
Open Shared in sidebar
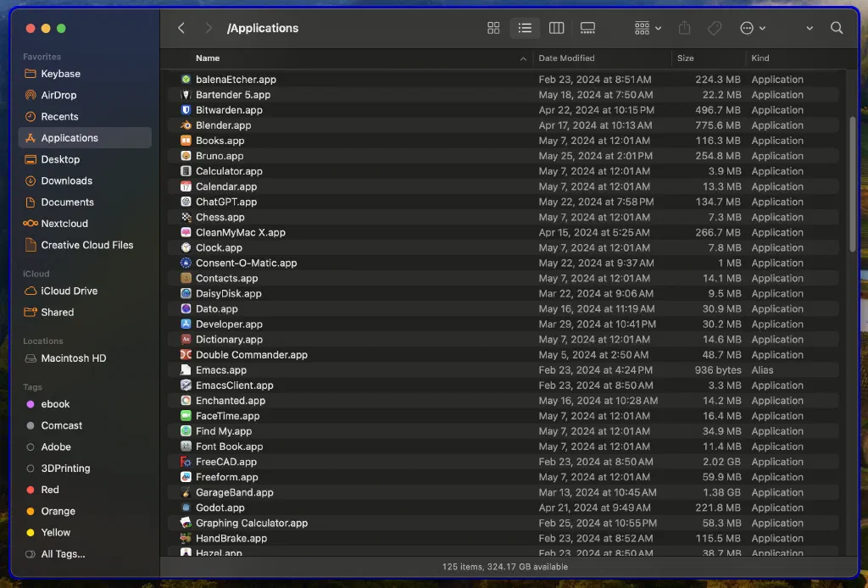[85, 313]
